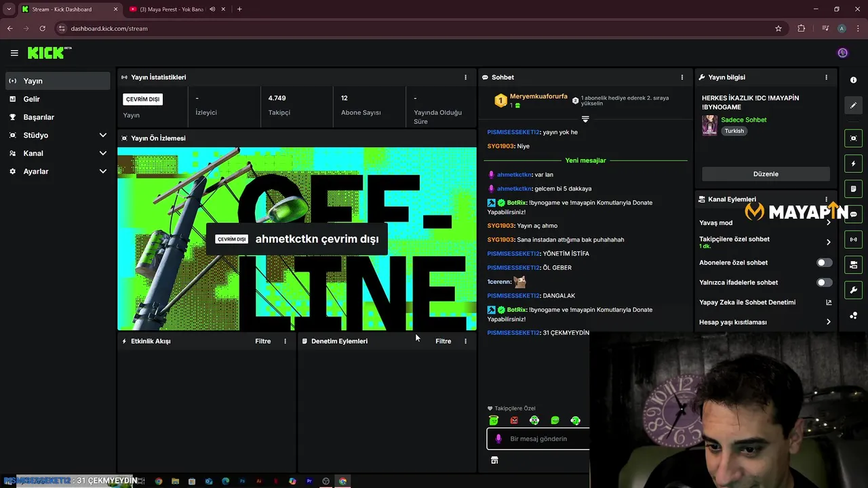Click the shop icon below the message box
Viewport: 868px width, 488px height.
[x=494, y=460]
